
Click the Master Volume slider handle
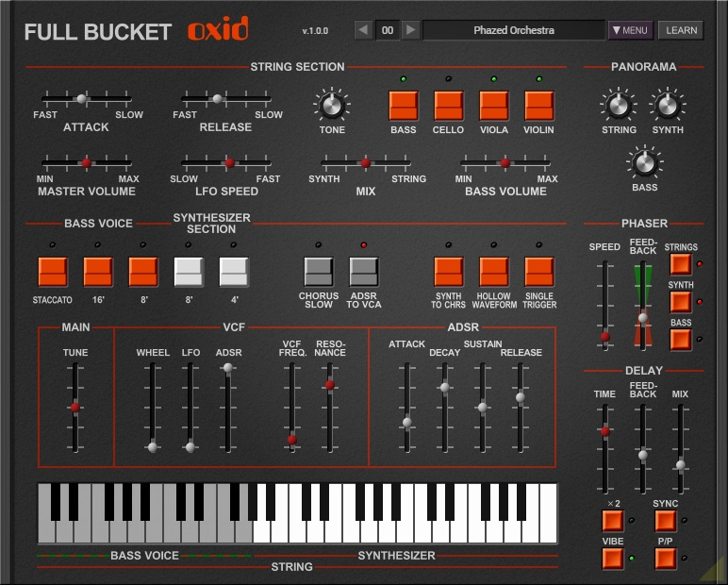pyautogui.click(x=86, y=163)
